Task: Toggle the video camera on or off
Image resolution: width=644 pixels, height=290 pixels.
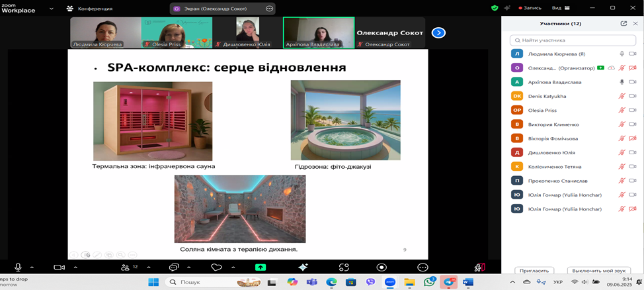Action: pos(59,267)
